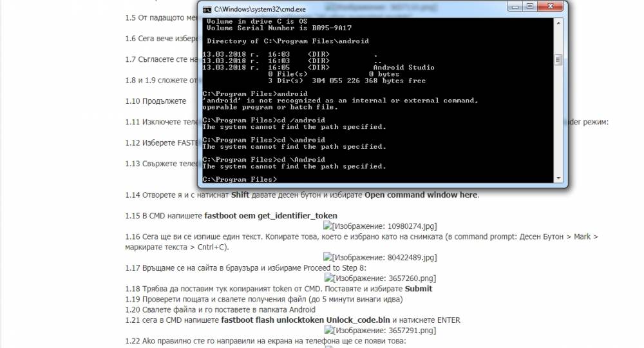This screenshot has width=644, height=348.
Task: Click the cmd scrollbar down arrow
Action: [x=558, y=179]
